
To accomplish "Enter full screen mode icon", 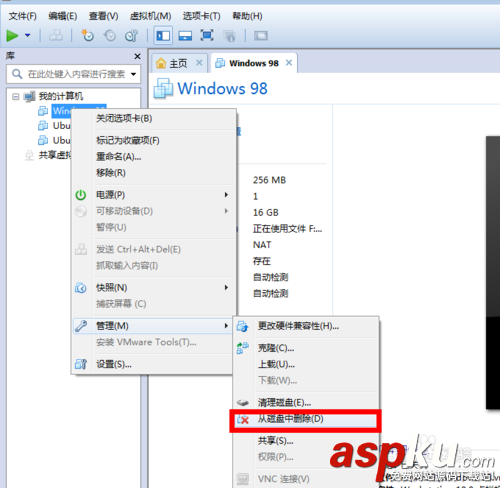I will point(207,35).
